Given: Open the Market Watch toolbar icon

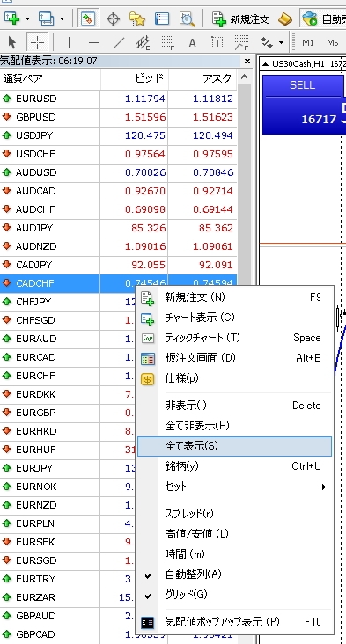Looking at the screenshot, I should pos(88,18).
